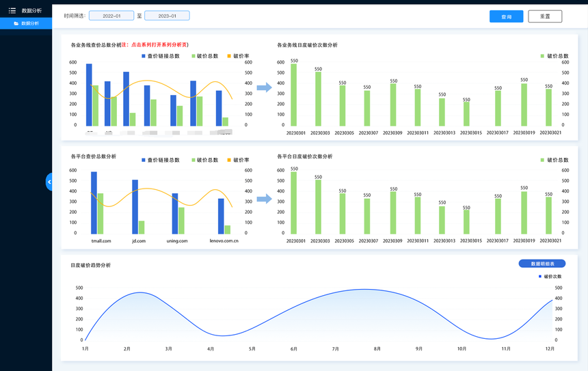The image size is (588, 371).
Task: Click the green bar above lenovo.com.cn
Action: 227,230
